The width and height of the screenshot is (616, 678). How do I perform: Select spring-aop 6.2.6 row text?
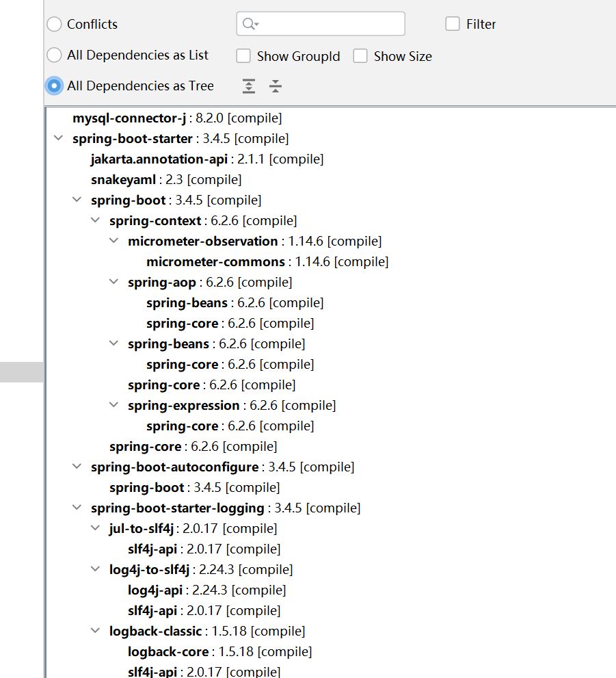(x=210, y=283)
